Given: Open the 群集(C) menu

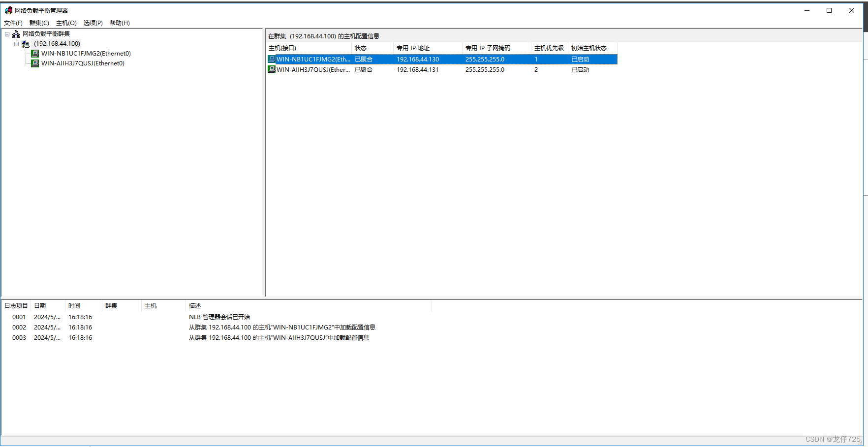Looking at the screenshot, I should 39,23.
